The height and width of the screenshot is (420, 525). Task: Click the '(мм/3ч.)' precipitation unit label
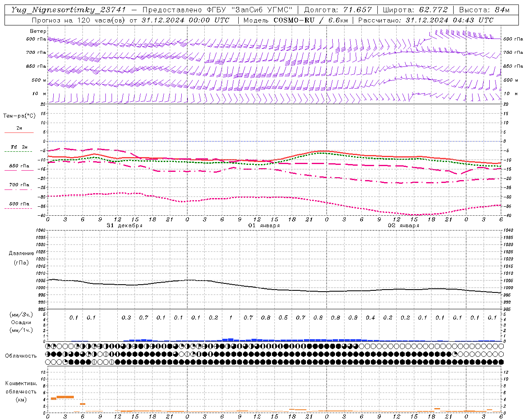(21, 315)
